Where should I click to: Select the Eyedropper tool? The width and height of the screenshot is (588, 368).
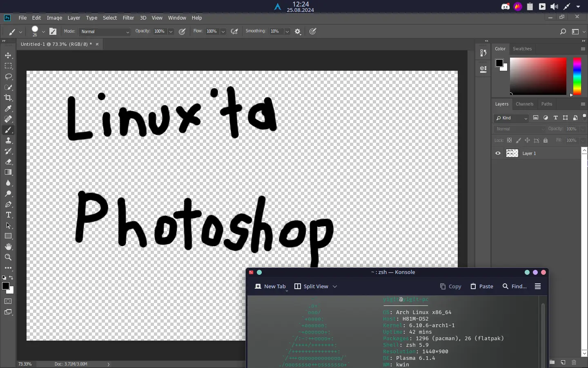8,108
